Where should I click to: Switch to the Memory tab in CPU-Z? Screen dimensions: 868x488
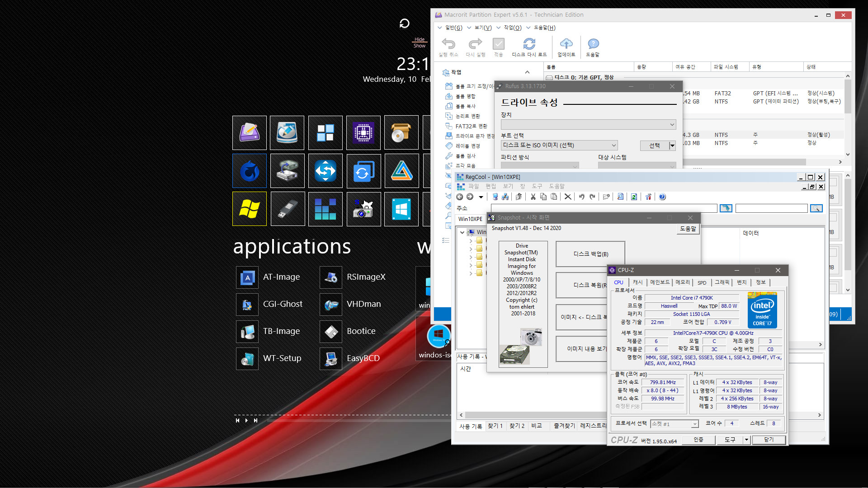click(x=683, y=282)
